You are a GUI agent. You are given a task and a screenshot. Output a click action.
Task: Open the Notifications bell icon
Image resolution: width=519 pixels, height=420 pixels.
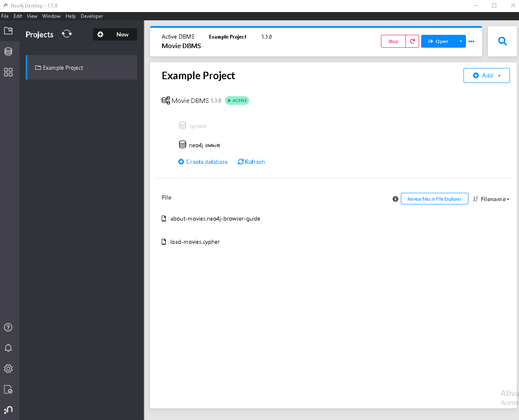8,348
